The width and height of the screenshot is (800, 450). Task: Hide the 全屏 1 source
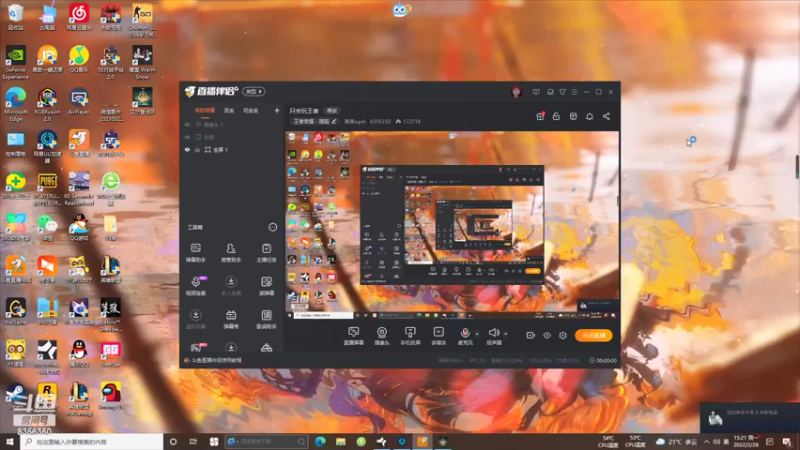point(187,149)
